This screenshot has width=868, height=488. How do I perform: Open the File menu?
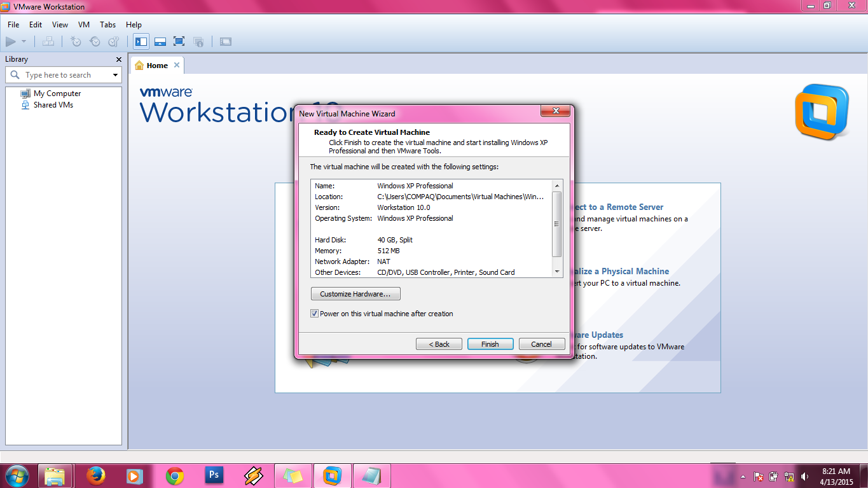[x=13, y=25]
